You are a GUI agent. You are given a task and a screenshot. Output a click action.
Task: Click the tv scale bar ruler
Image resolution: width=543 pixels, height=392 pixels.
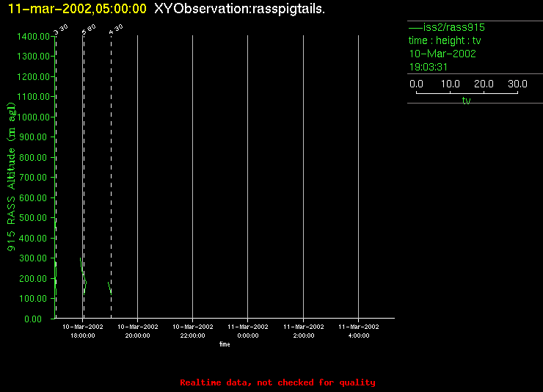pyautogui.click(x=467, y=92)
